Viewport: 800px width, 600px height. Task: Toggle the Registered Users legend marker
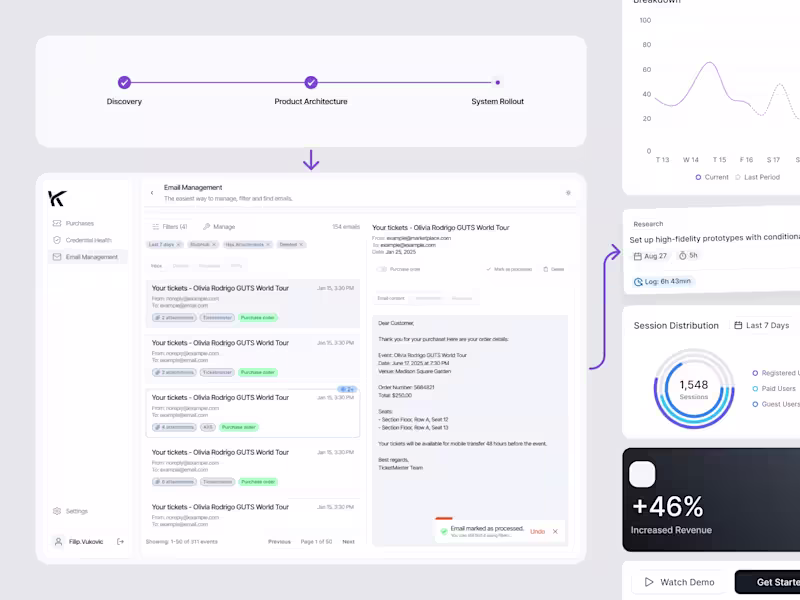(x=755, y=373)
